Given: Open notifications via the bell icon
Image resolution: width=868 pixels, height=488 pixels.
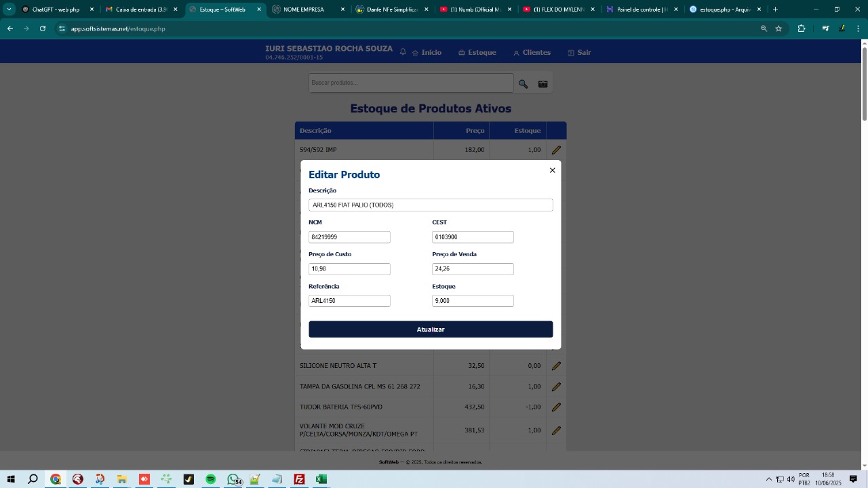Looking at the screenshot, I should (403, 52).
